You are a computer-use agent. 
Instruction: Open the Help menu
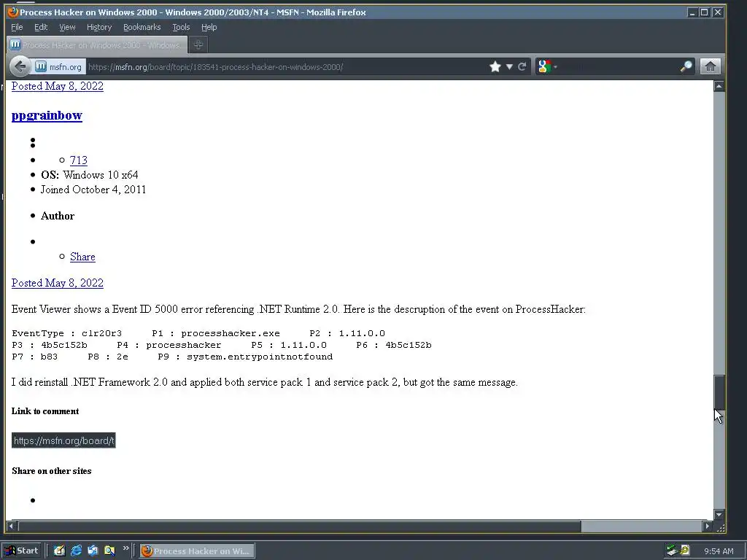pos(209,27)
